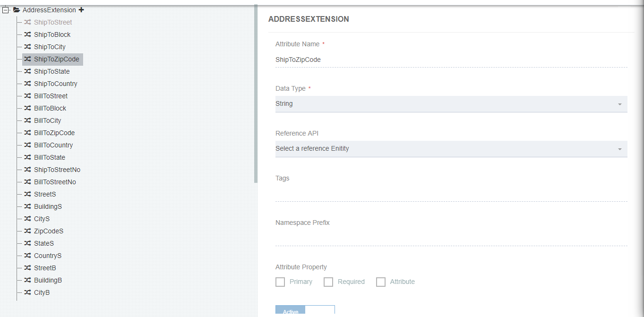Click the attribute icon beside CityB
Screen dimensions: 644x317
click(x=27, y=292)
